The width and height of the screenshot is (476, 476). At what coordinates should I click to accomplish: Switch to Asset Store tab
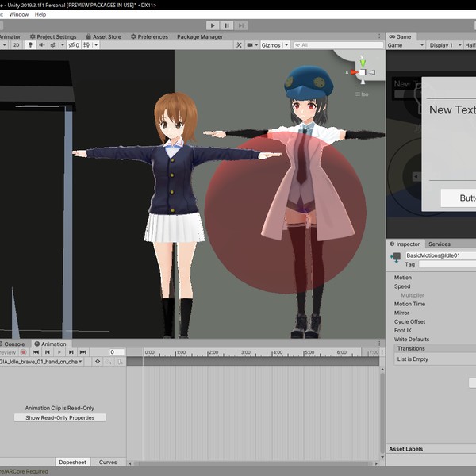(104, 36)
